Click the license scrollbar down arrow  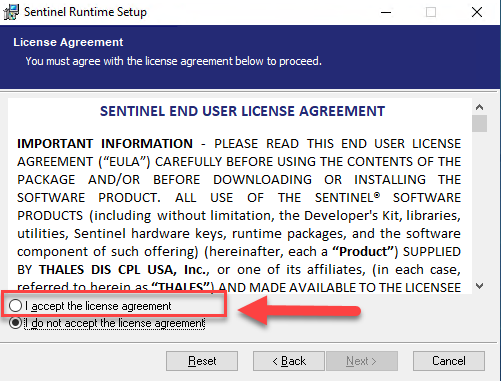[x=479, y=286]
